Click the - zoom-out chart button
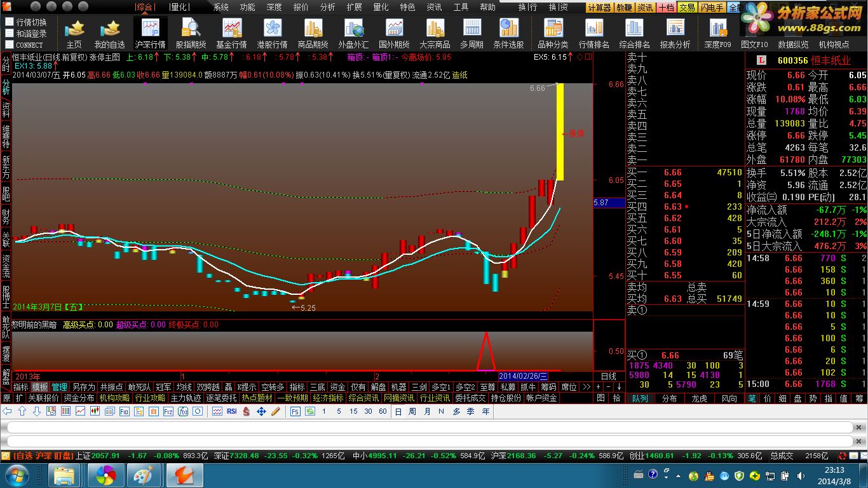The image size is (868, 488). [x=609, y=387]
